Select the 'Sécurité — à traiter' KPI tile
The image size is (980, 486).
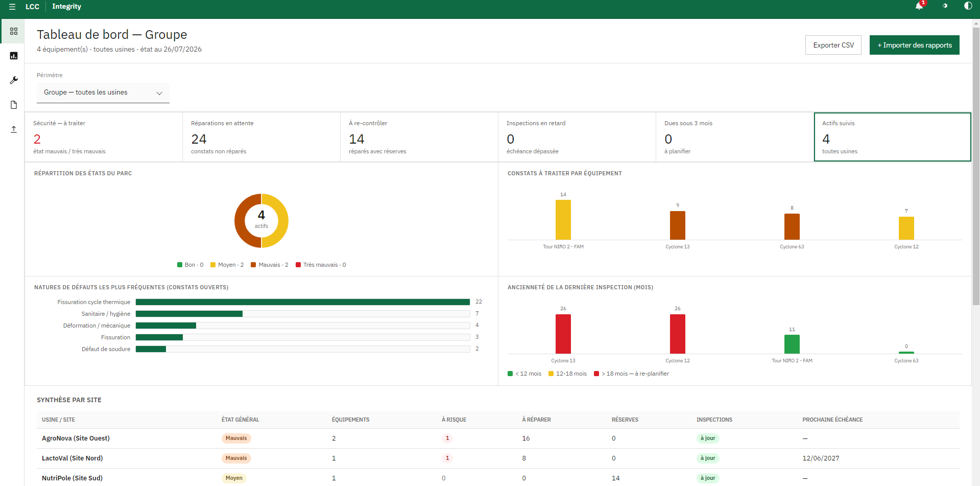coord(104,137)
